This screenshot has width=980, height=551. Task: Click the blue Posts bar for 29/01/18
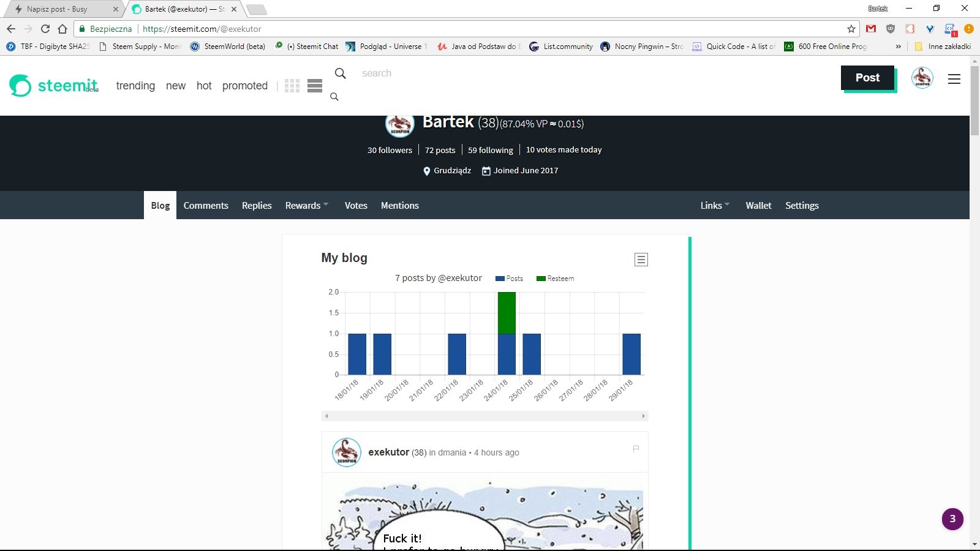(631, 354)
